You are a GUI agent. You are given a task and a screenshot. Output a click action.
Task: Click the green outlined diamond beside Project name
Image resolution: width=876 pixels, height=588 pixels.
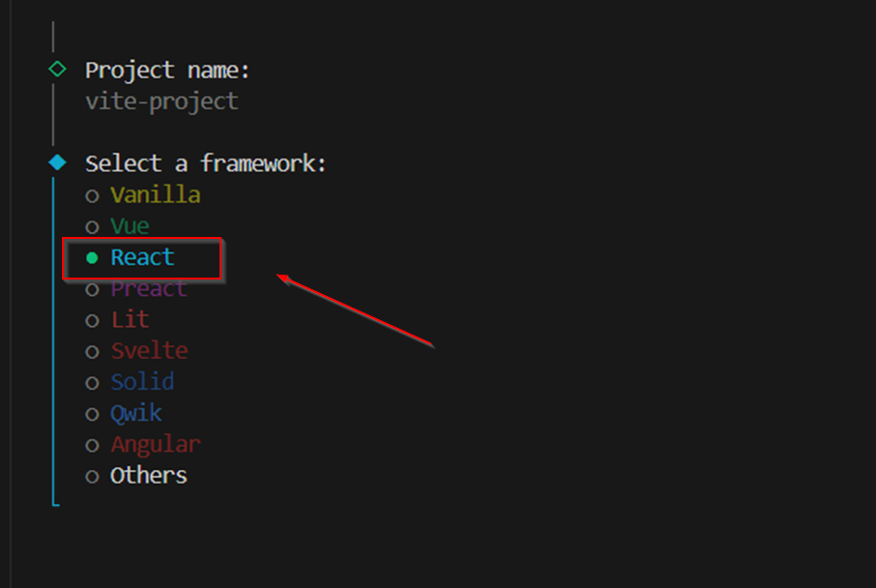pyautogui.click(x=57, y=70)
